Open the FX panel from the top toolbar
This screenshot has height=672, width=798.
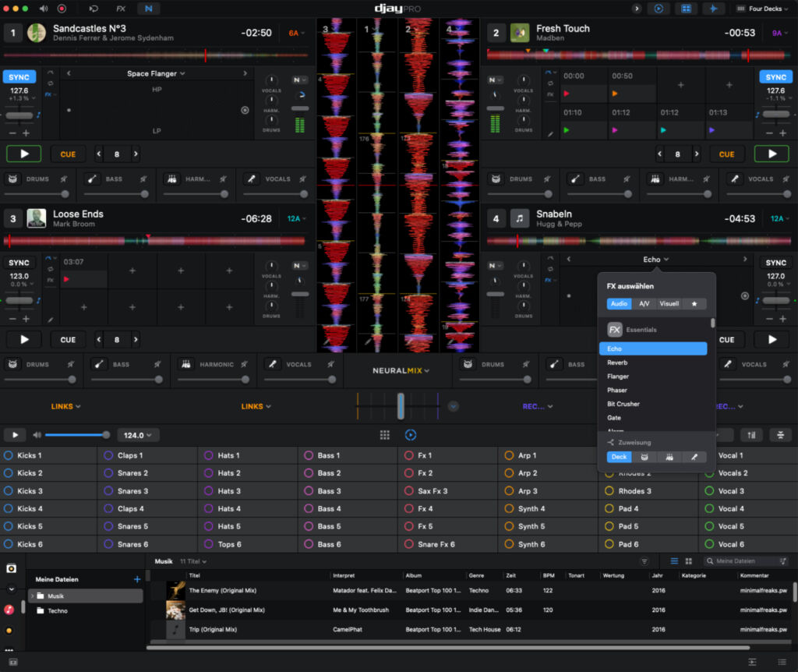122,9
